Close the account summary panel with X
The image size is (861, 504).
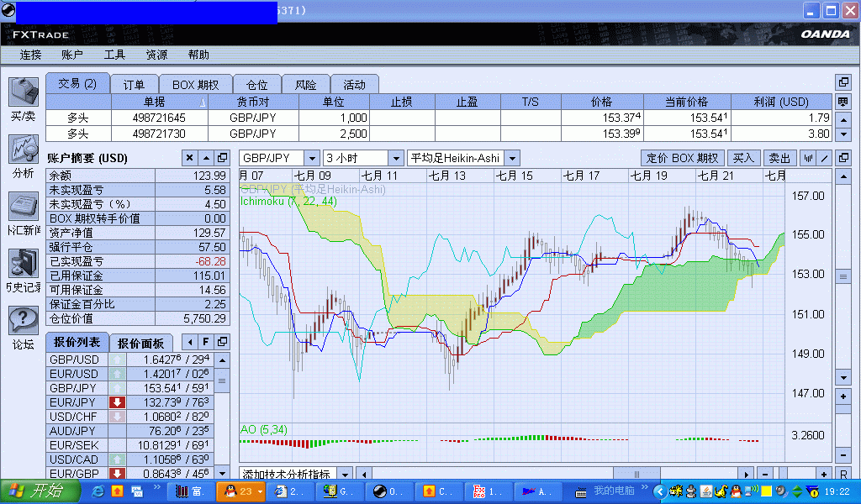click(x=190, y=158)
